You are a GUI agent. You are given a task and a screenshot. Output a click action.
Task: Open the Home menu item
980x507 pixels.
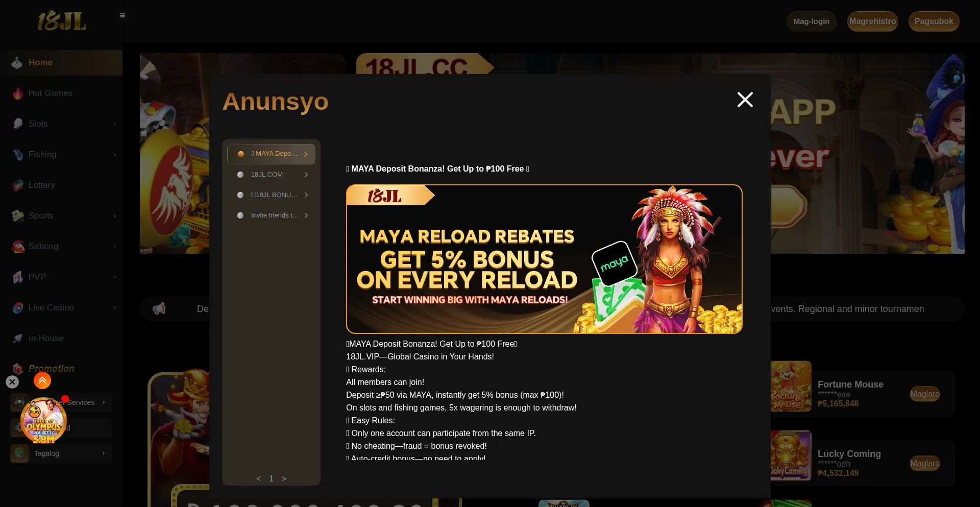(61, 63)
